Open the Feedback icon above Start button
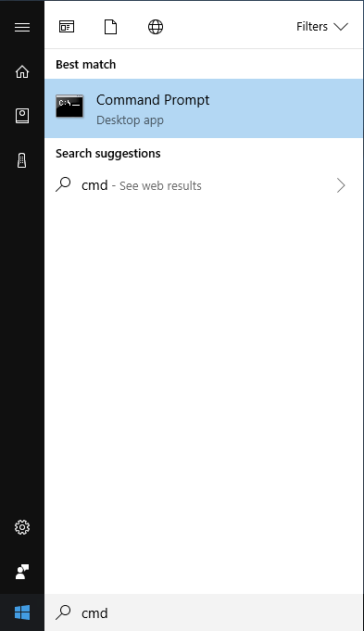The image size is (364, 631). (22, 572)
